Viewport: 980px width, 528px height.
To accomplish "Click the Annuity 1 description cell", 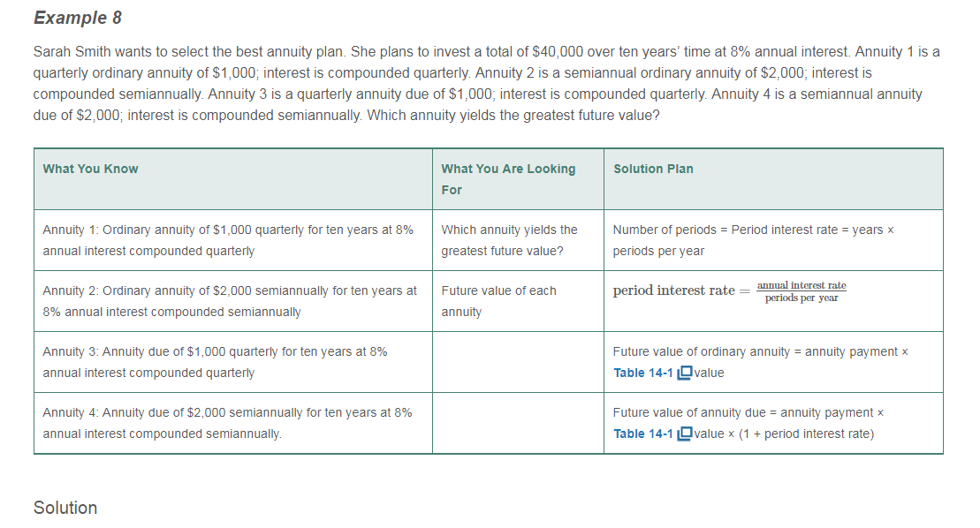I will coord(228,240).
